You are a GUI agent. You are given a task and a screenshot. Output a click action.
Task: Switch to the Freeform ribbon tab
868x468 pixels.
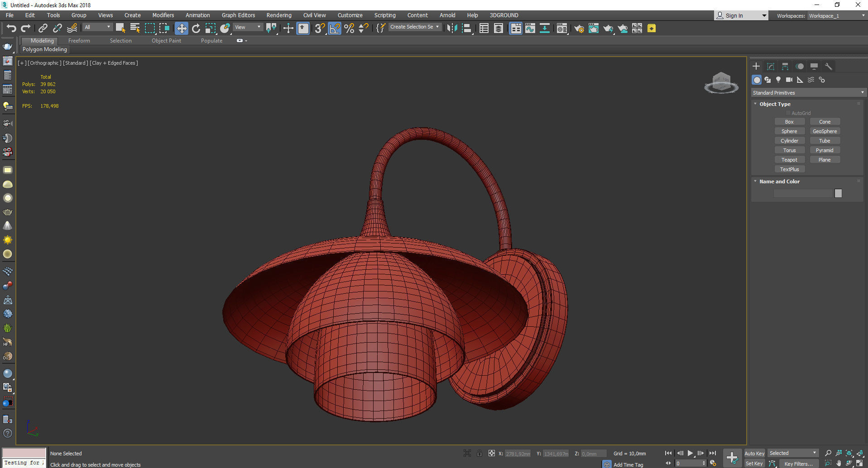point(79,41)
